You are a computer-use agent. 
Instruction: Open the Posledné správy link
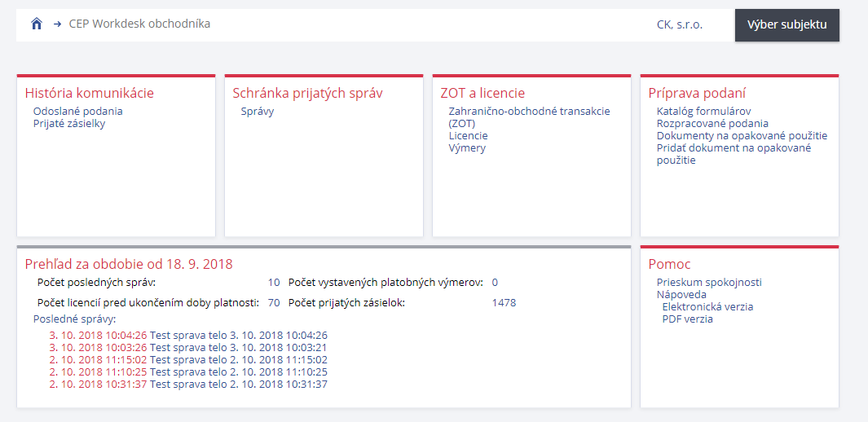click(74, 319)
